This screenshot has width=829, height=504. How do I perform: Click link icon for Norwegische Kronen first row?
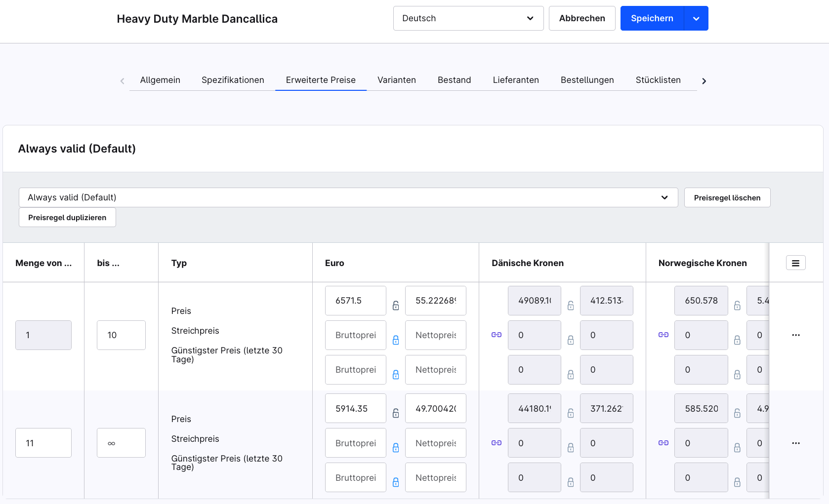tap(663, 335)
